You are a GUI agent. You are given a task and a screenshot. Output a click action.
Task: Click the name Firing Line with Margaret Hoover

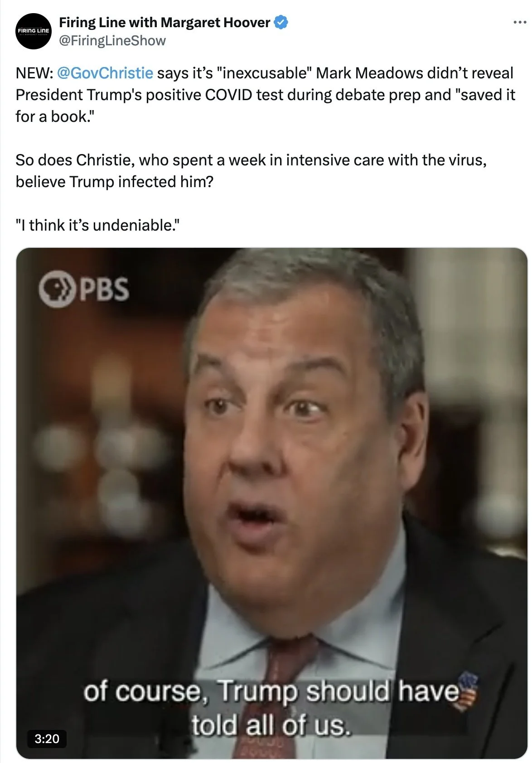coord(164,22)
